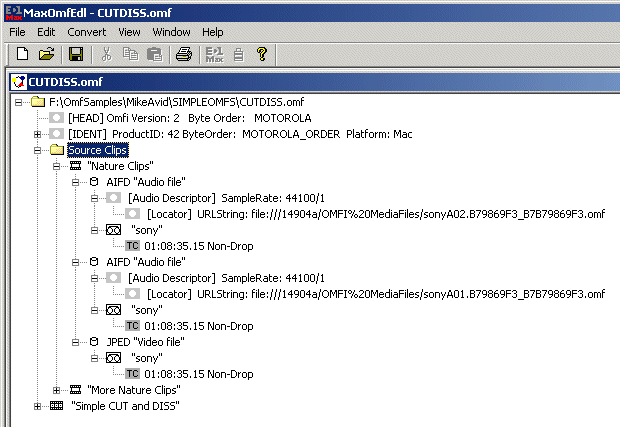Collapse "sony" node under JPED Video file

tap(95, 358)
